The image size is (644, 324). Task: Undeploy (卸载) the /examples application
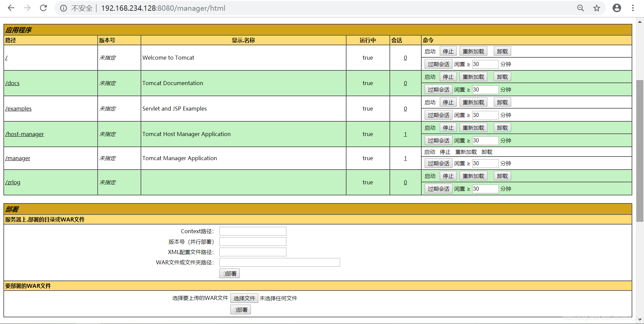point(502,102)
